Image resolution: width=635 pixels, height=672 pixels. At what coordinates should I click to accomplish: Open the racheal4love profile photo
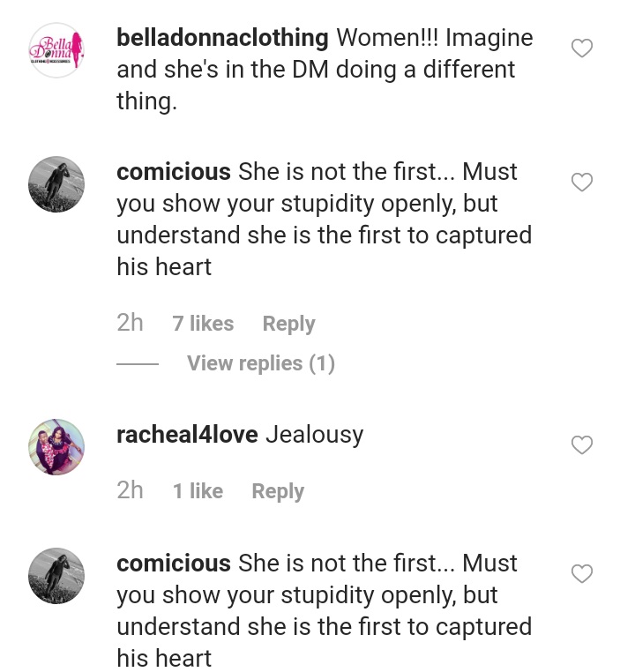tap(56, 446)
